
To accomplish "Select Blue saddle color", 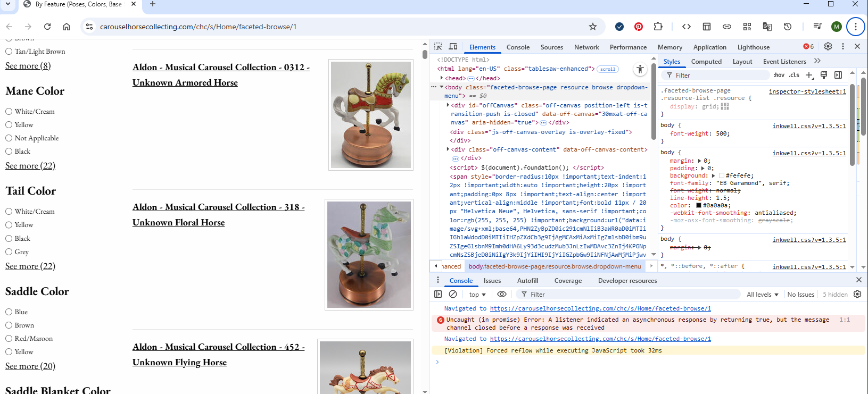I will (x=9, y=312).
